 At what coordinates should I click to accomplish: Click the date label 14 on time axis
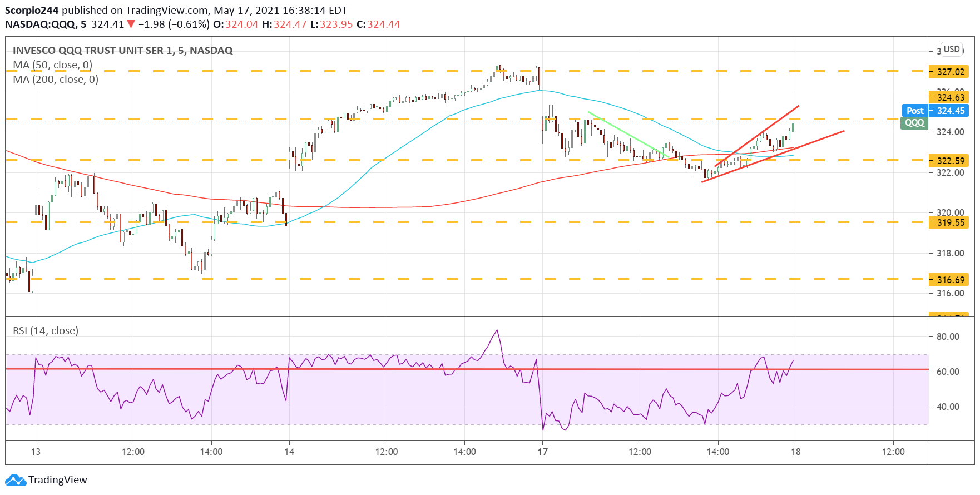[x=289, y=452]
